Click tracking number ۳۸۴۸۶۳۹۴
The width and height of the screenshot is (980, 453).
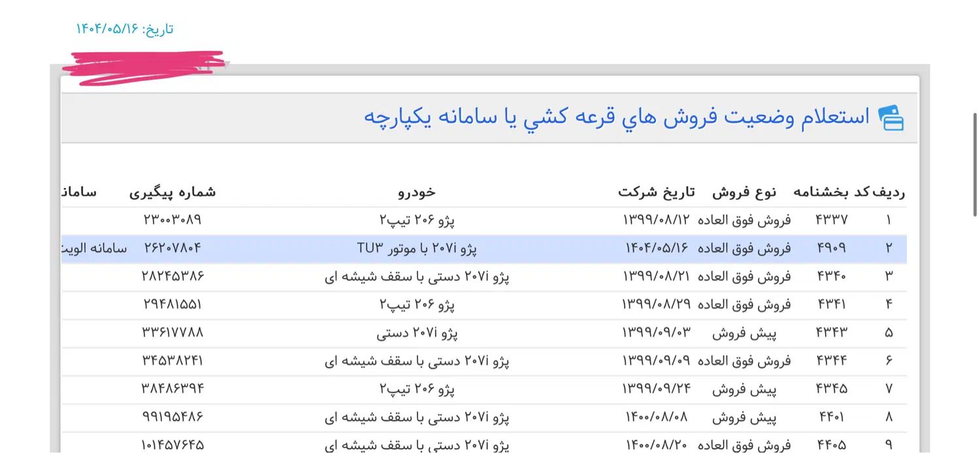(x=172, y=388)
